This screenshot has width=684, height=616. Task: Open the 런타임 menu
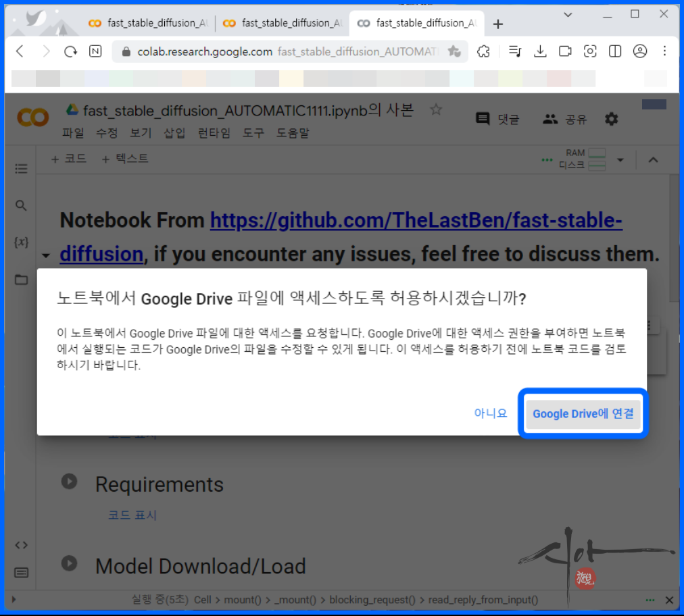pos(214,132)
